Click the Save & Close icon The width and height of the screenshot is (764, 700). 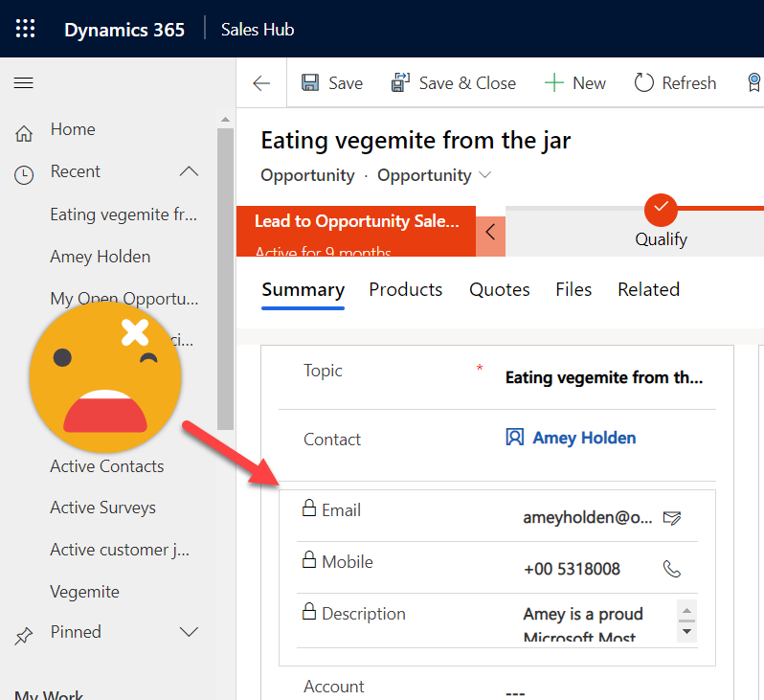point(400,82)
